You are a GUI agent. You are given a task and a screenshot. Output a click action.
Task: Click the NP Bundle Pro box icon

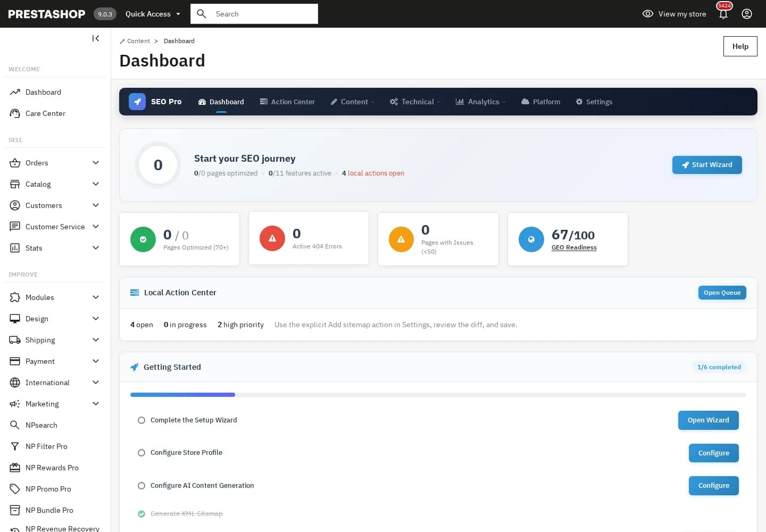coord(15,510)
